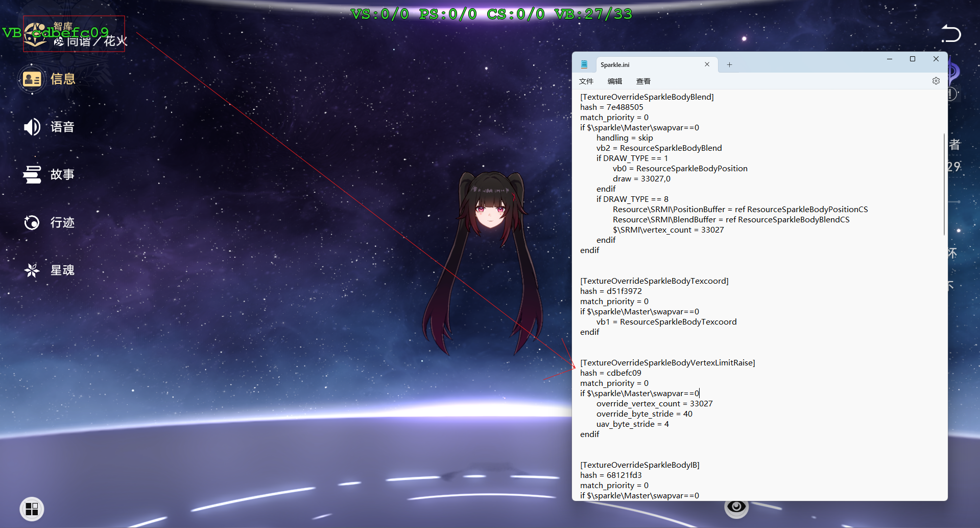Screen dimensions: 980x528
Task: Click the line vb2 = ResourceSparkleBodyBlend
Action: coord(659,148)
